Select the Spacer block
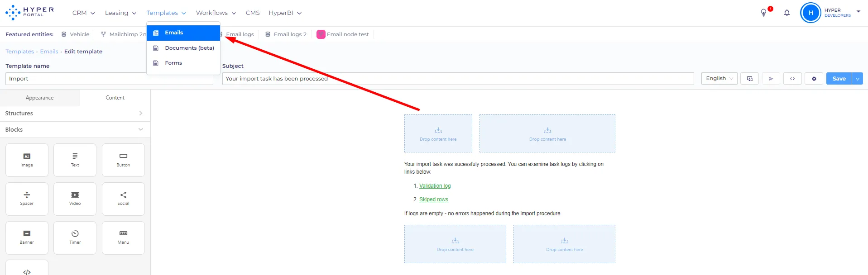Viewport: 868px width, 275px height. (x=27, y=199)
